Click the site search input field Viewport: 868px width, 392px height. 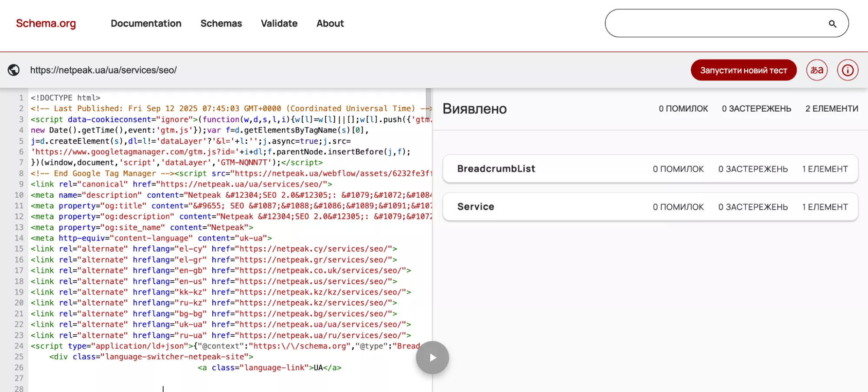pyautogui.click(x=716, y=23)
